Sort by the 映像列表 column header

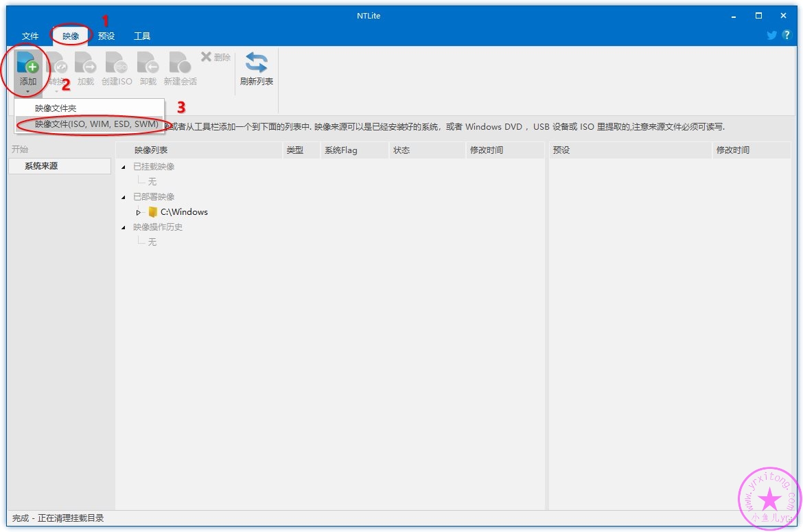[199, 150]
